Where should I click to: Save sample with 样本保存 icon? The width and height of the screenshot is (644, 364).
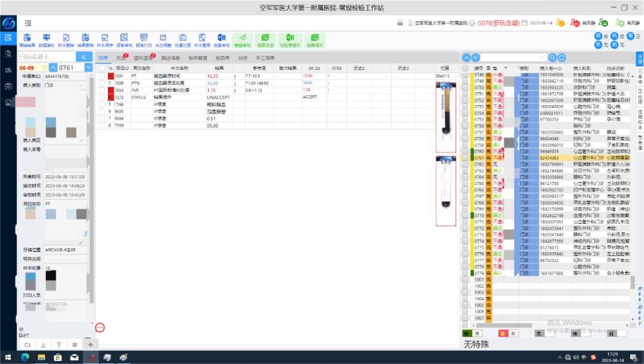click(105, 40)
